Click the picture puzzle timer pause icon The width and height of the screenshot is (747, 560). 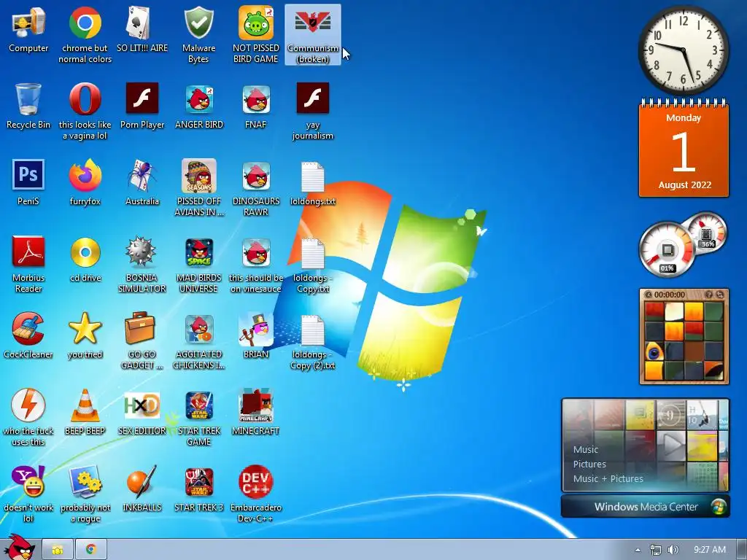[x=648, y=295]
